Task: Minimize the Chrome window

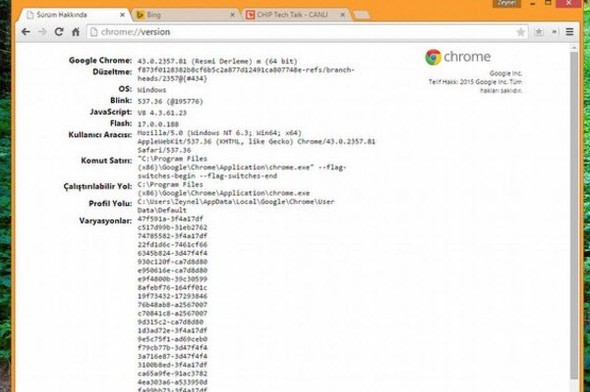Action: click(x=532, y=3)
